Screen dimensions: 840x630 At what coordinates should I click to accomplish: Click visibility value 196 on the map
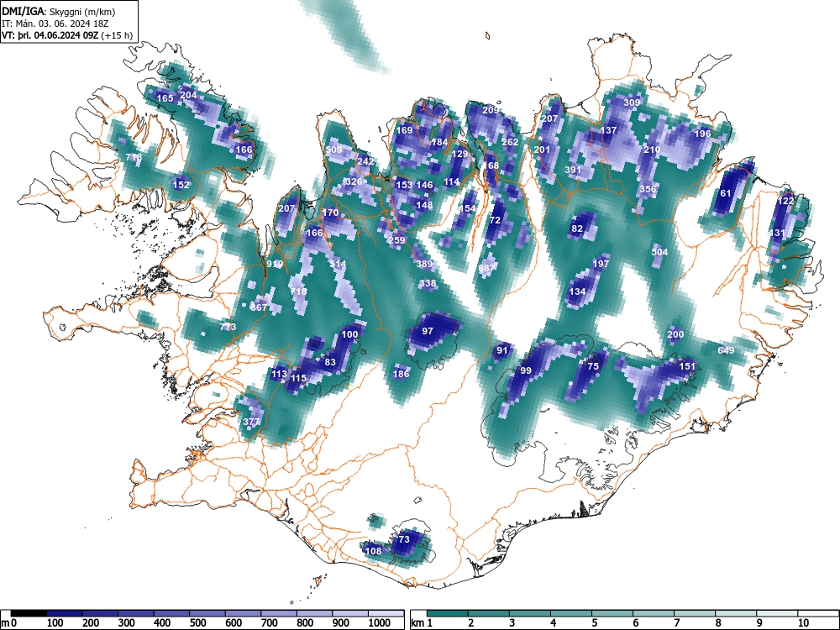click(x=703, y=134)
